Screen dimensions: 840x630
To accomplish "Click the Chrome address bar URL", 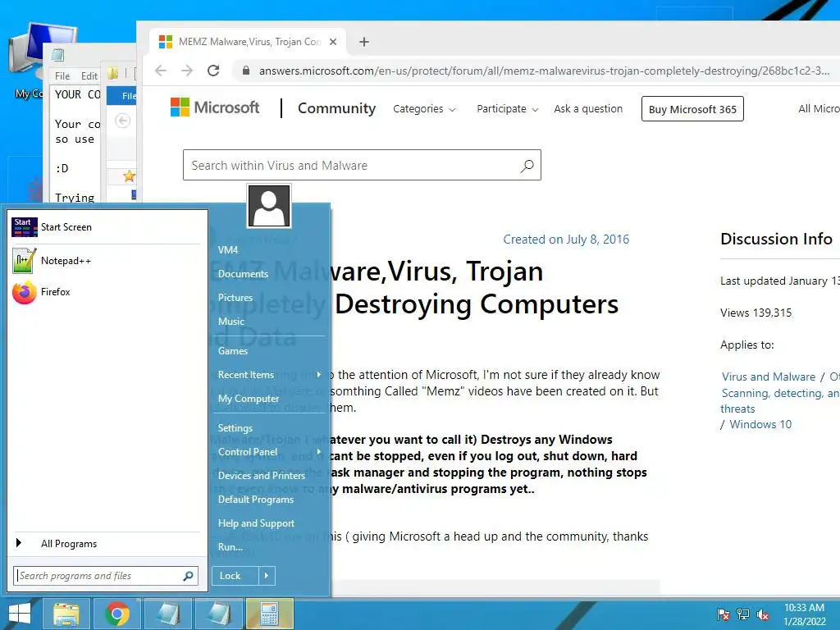I will (544, 71).
